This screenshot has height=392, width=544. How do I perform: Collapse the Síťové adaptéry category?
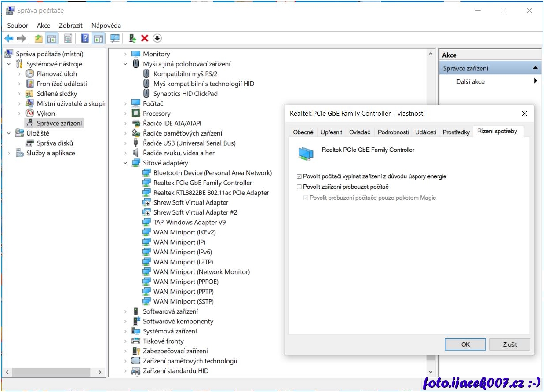pyautogui.click(x=126, y=163)
